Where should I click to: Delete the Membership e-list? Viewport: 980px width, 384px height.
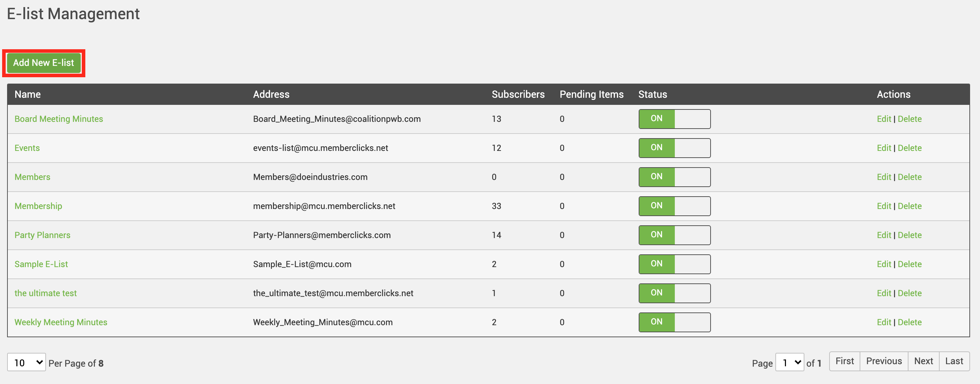point(910,206)
